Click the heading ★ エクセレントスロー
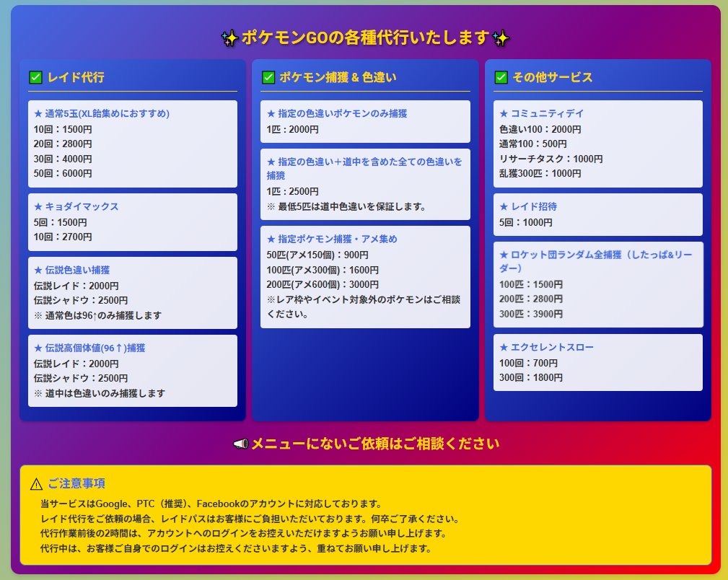Screen dimensions: 728x580 pyautogui.click(x=546, y=347)
